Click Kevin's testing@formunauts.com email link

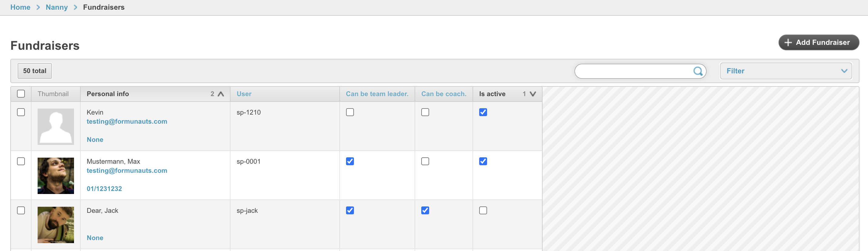point(127,122)
